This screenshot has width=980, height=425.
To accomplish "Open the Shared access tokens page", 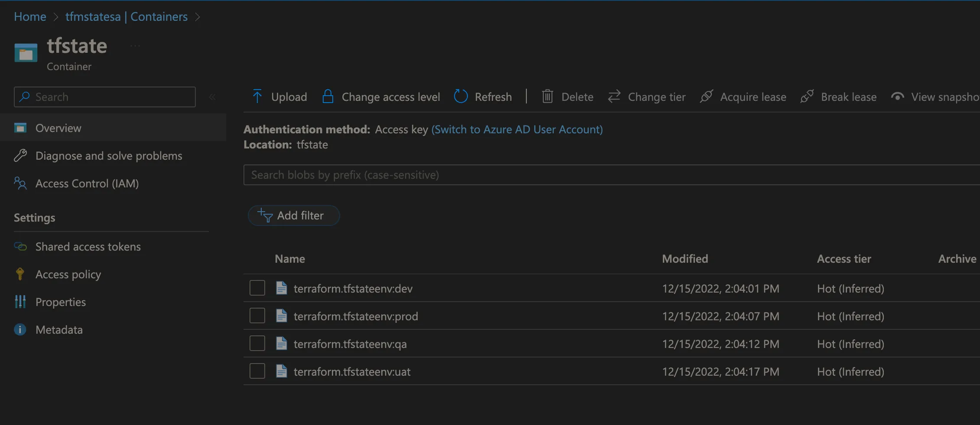I will 88,246.
